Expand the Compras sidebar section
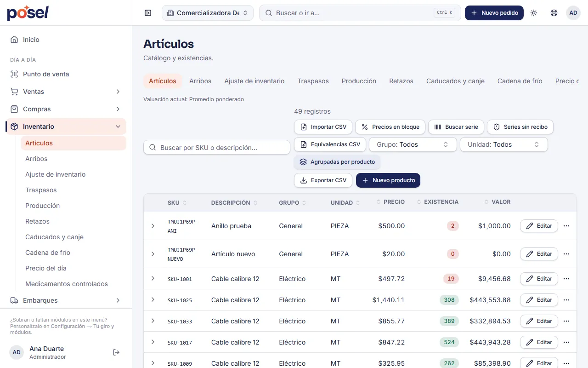Viewport: 588px width, 368px height. click(66, 109)
